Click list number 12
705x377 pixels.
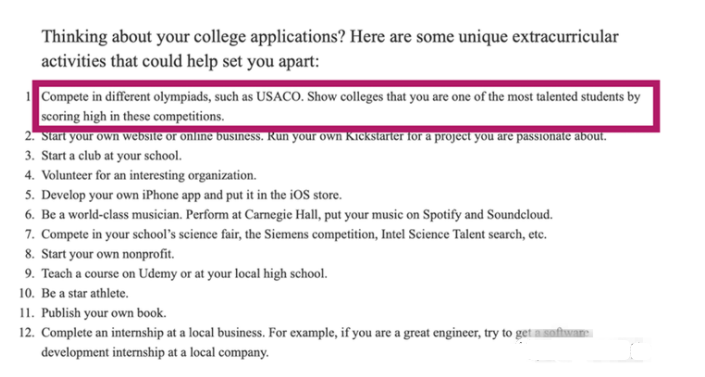coord(27,332)
